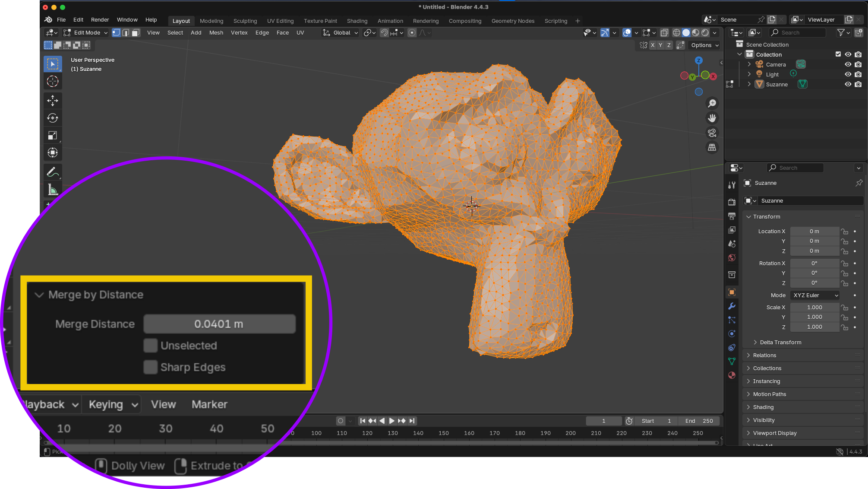This screenshot has height=489, width=868.
Task: Hide Suzanne in viewport with eye icon
Action: [848, 84]
